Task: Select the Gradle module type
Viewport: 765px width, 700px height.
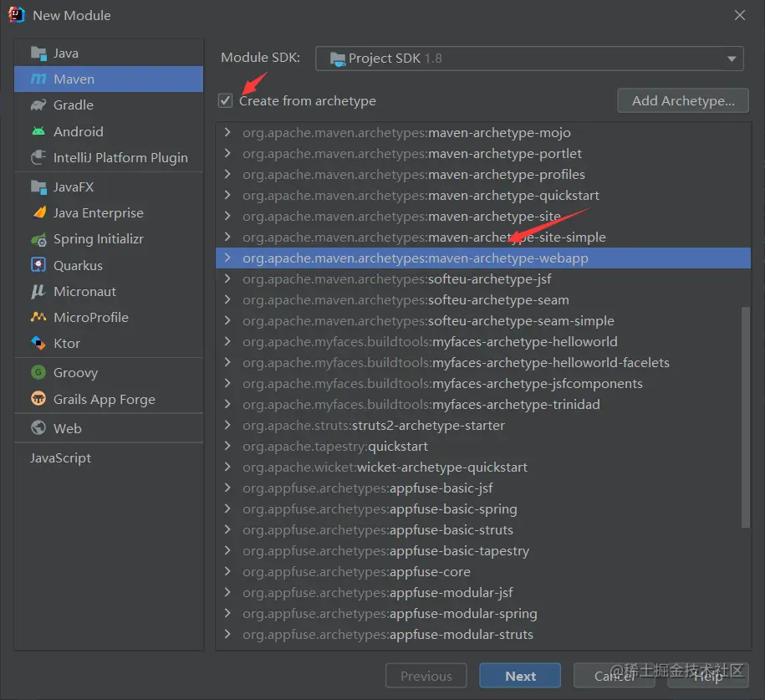Action: [x=109, y=105]
